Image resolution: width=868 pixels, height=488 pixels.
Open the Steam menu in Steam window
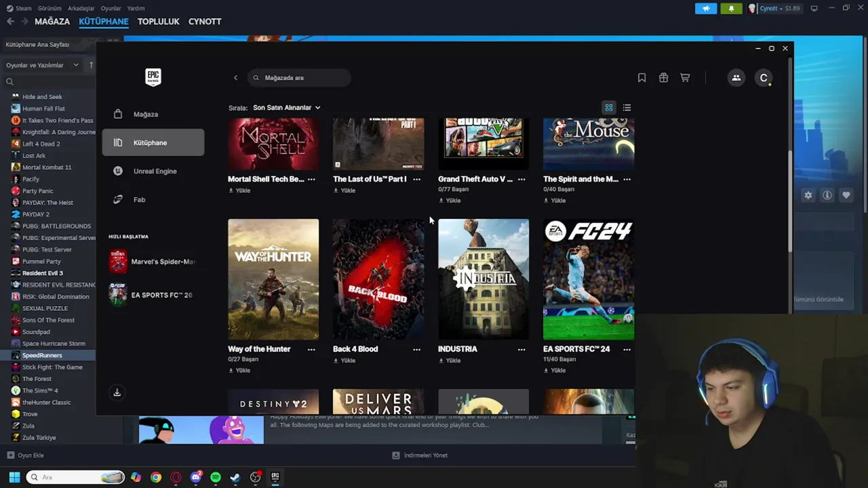19,8
